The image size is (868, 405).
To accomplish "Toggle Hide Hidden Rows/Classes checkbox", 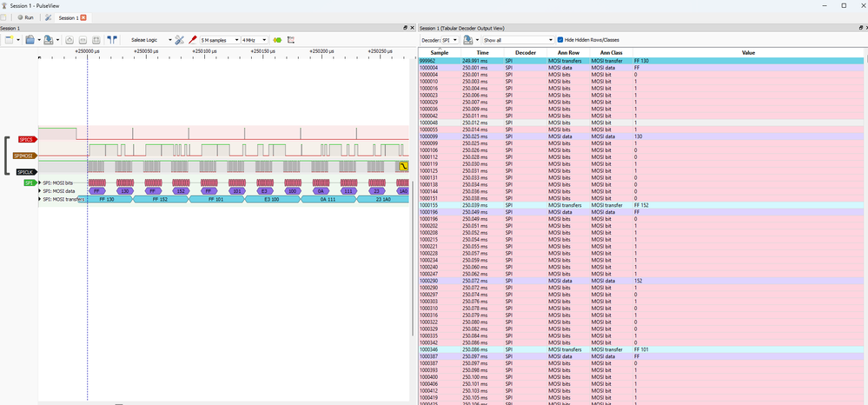I will (560, 40).
